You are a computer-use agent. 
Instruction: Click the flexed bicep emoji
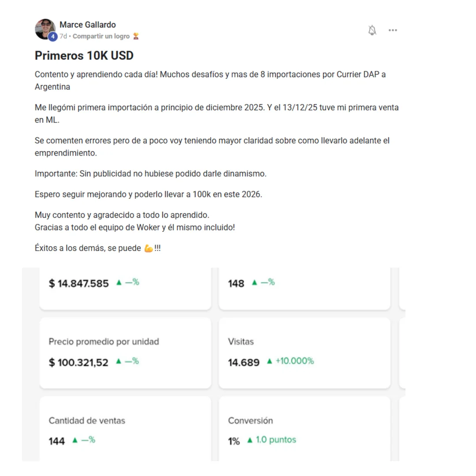click(149, 248)
